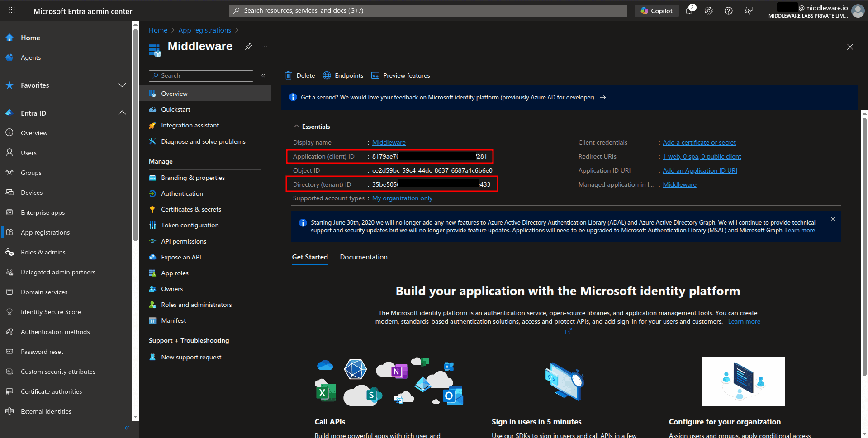Image resolution: width=868 pixels, height=438 pixels.
Task: Click the Delete icon for this app registration
Action: click(x=300, y=75)
